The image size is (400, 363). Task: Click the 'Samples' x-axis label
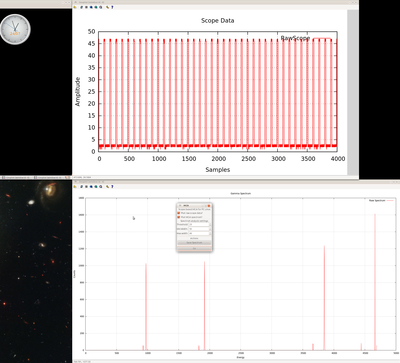click(218, 170)
